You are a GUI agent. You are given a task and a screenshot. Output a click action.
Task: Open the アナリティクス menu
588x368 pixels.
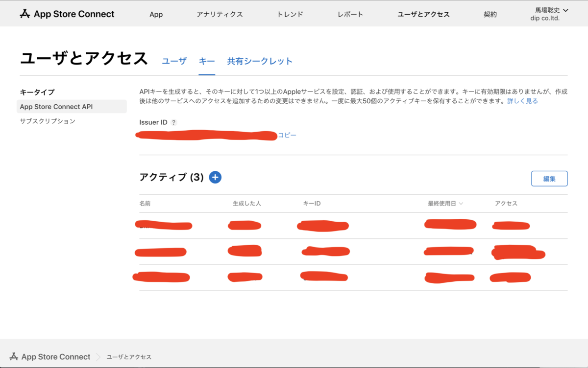pyautogui.click(x=220, y=14)
